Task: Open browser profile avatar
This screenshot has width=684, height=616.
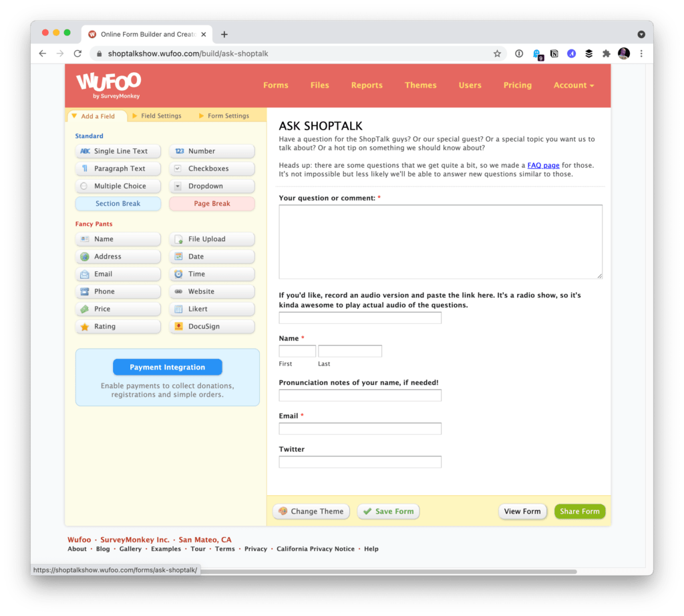Action: click(x=624, y=53)
